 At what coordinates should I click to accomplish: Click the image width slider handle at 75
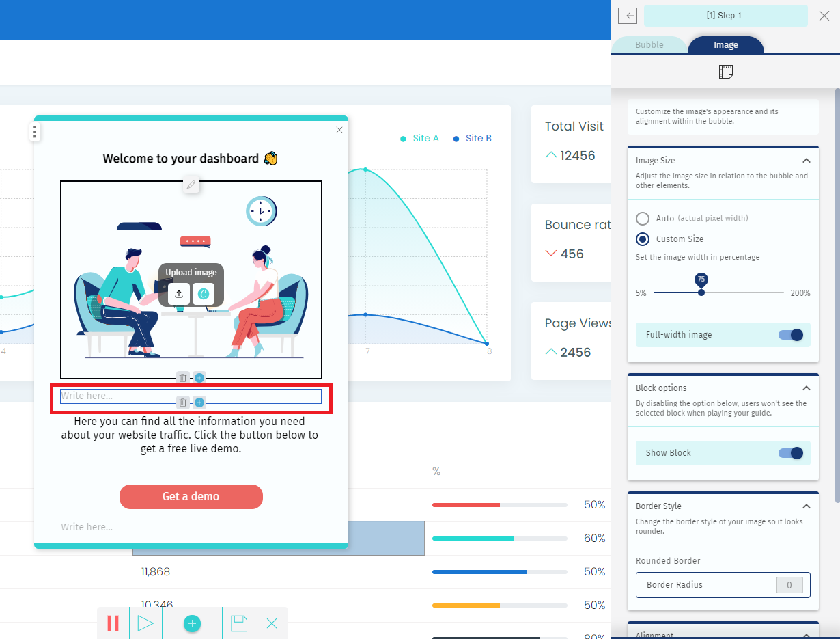pyautogui.click(x=701, y=293)
